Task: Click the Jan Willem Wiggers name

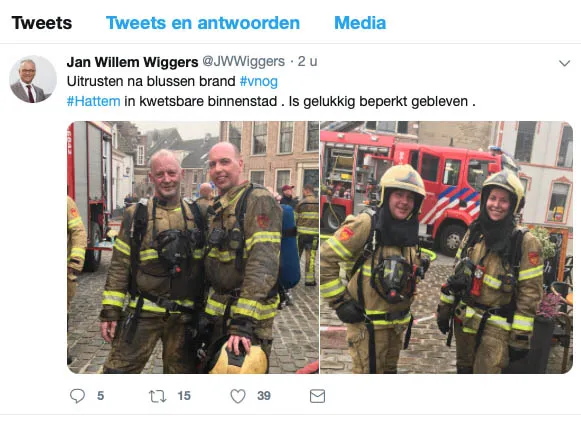Action: tap(132, 62)
